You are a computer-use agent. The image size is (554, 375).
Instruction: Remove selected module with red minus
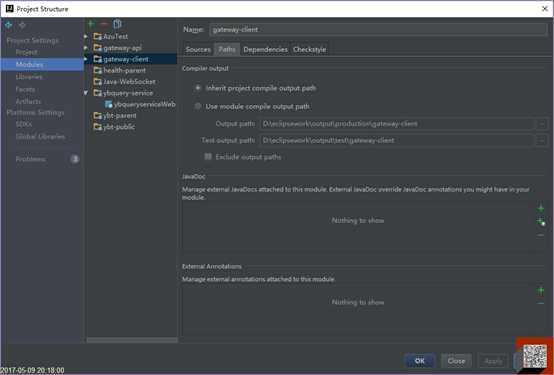pos(104,24)
